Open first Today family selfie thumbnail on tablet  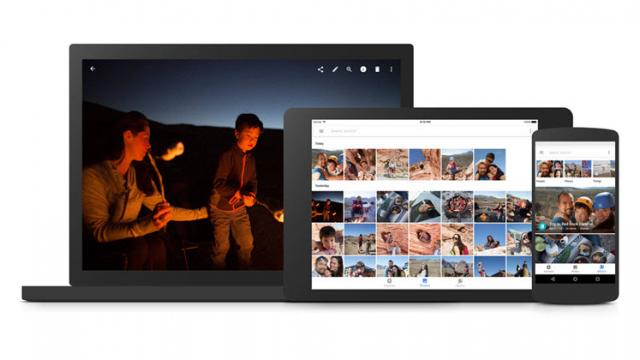point(327,164)
